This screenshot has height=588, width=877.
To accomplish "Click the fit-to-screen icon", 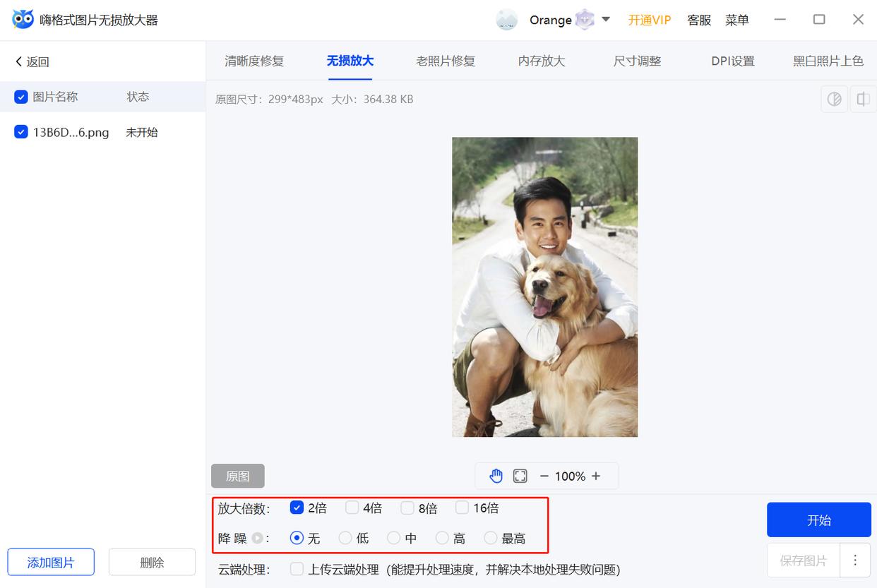I will click(520, 475).
